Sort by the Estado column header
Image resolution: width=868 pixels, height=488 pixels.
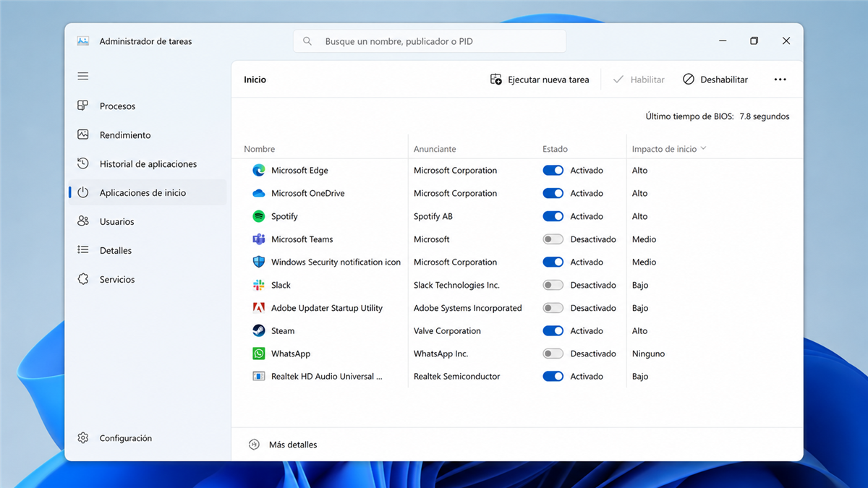click(555, 149)
